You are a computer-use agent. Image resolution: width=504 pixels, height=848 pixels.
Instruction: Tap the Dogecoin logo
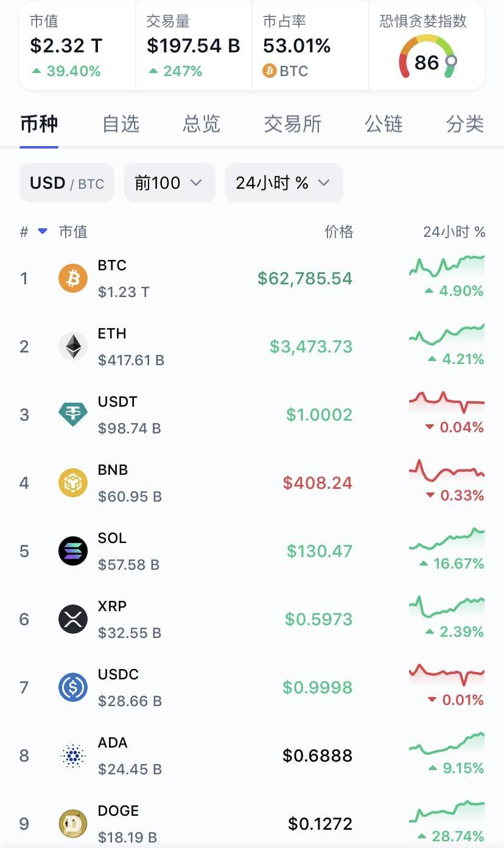(x=73, y=824)
